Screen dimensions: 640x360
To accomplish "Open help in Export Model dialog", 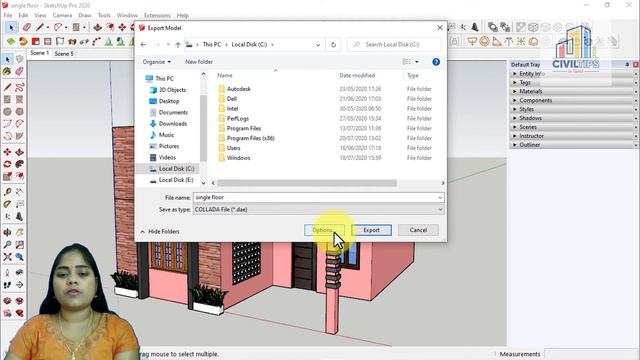I will [x=436, y=62].
